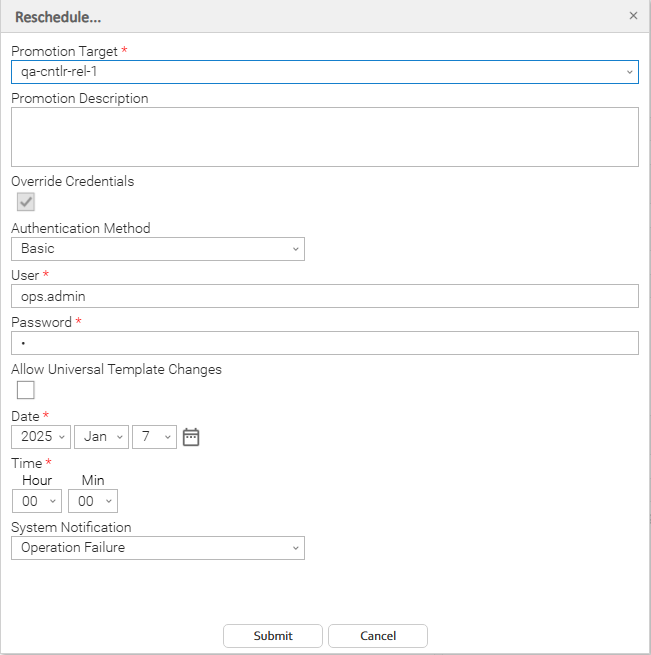651x655 pixels.
Task: Click the Allow Universal Template Changes label
Action: tap(116, 369)
